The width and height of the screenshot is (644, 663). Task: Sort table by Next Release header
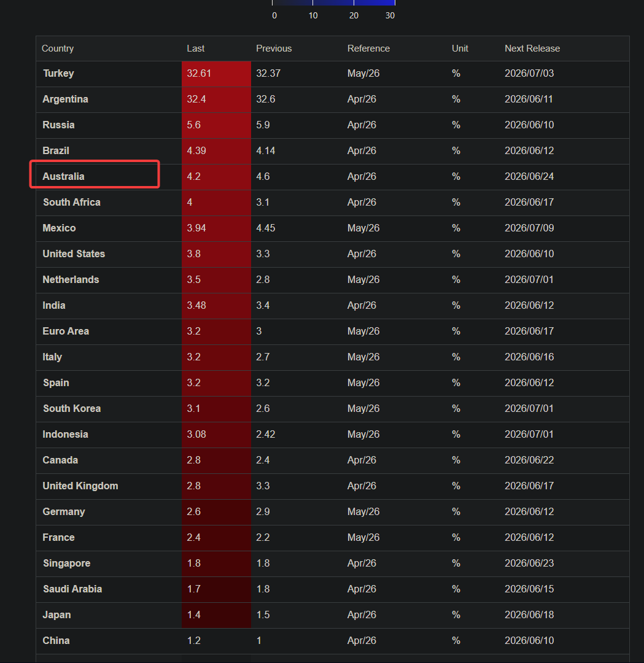(x=532, y=48)
